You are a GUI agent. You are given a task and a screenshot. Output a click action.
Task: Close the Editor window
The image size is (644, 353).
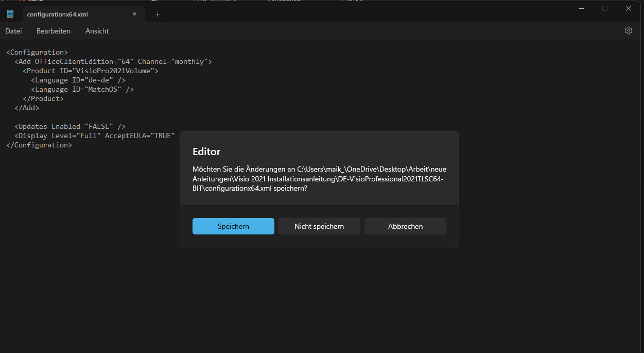(x=629, y=8)
